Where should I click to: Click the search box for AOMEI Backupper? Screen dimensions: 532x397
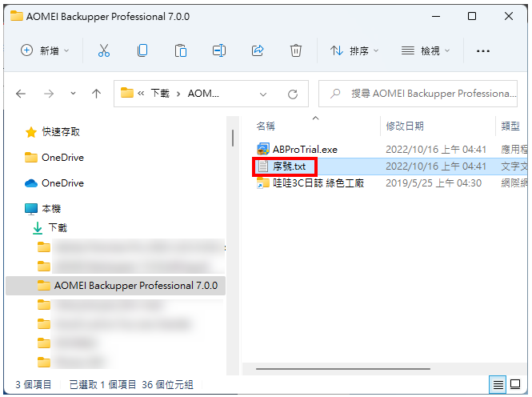click(x=418, y=94)
